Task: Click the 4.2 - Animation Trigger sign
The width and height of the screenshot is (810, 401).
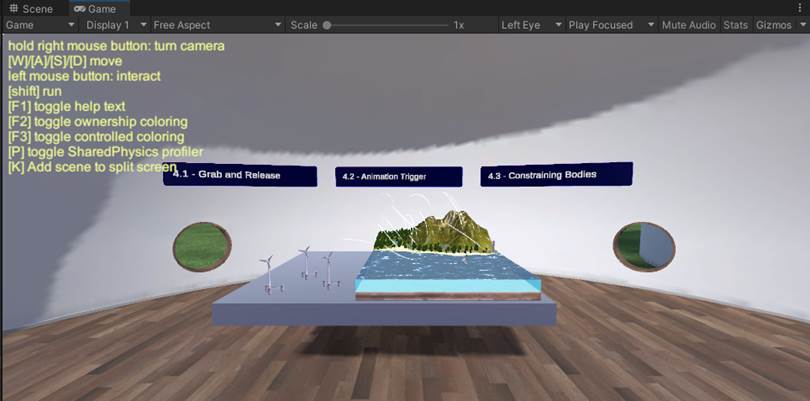Action: pyautogui.click(x=399, y=177)
